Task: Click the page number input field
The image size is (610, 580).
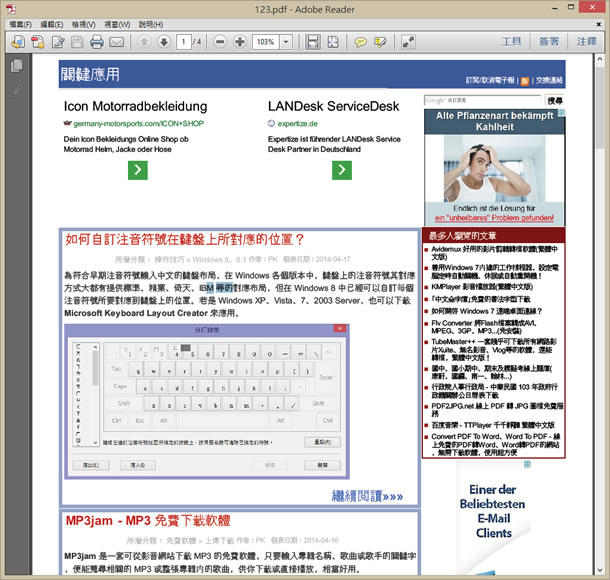Action: [184, 42]
